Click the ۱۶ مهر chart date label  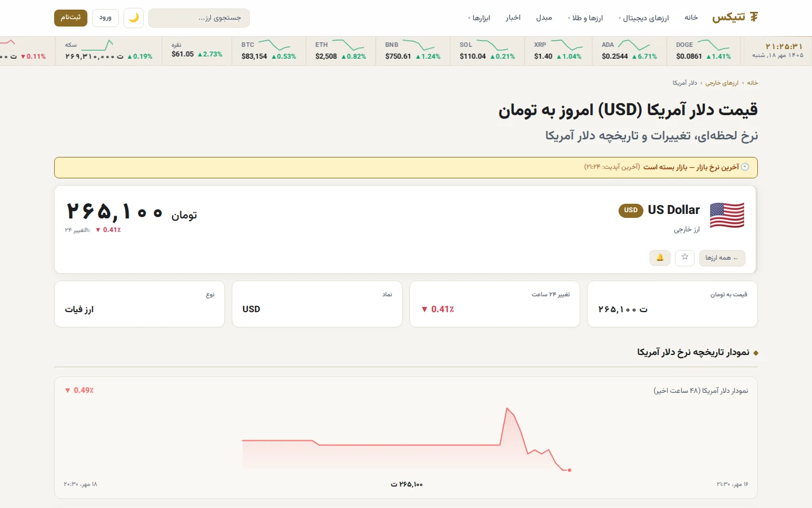pos(732,484)
